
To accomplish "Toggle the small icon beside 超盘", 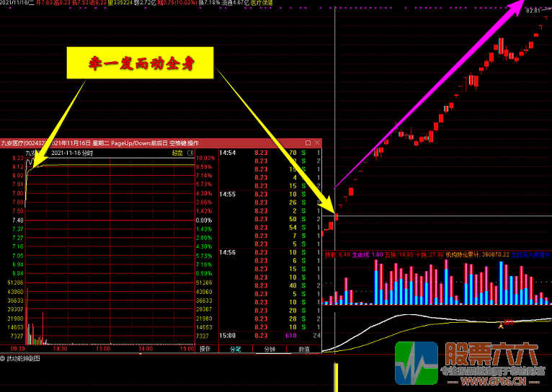I will click(x=190, y=153).
